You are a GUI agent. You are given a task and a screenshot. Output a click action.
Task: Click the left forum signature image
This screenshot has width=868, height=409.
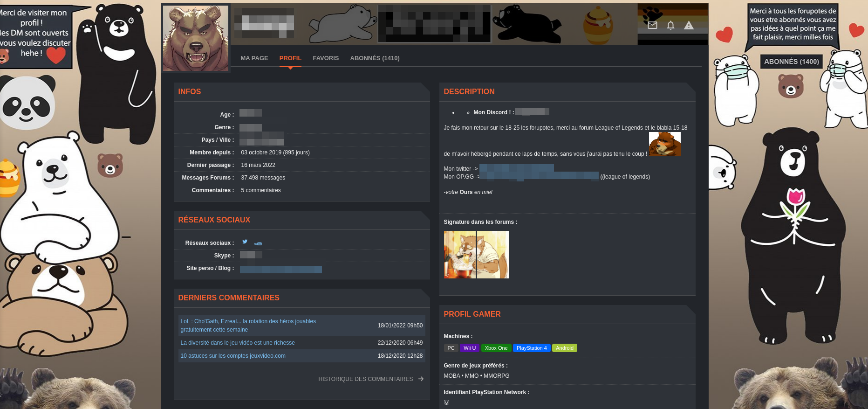pos(459,255)
